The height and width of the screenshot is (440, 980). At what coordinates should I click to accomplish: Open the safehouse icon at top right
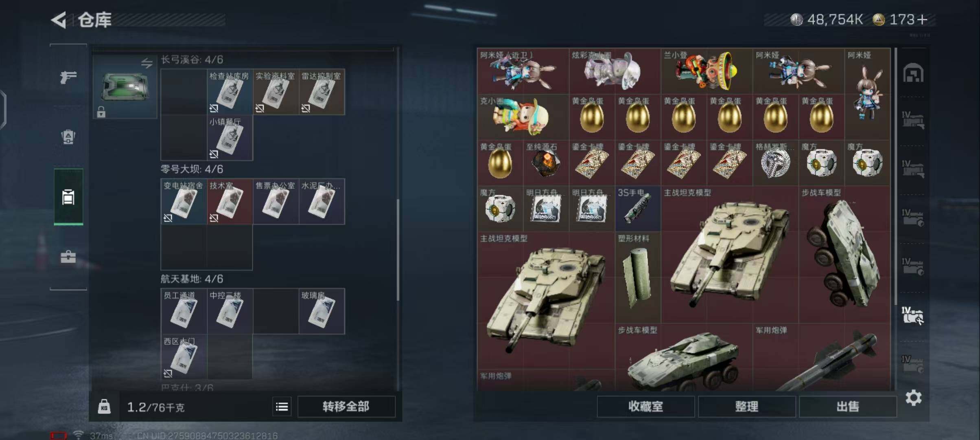[x=914, y=73]
